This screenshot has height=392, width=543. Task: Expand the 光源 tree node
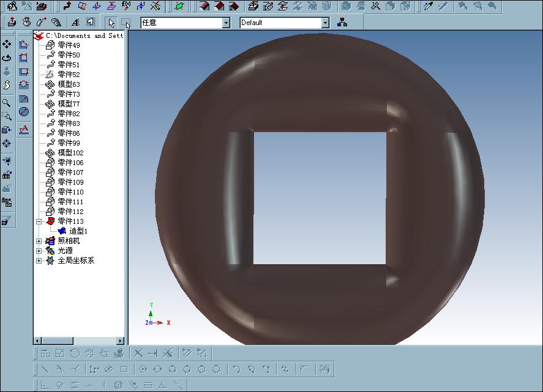pos(39,251)
